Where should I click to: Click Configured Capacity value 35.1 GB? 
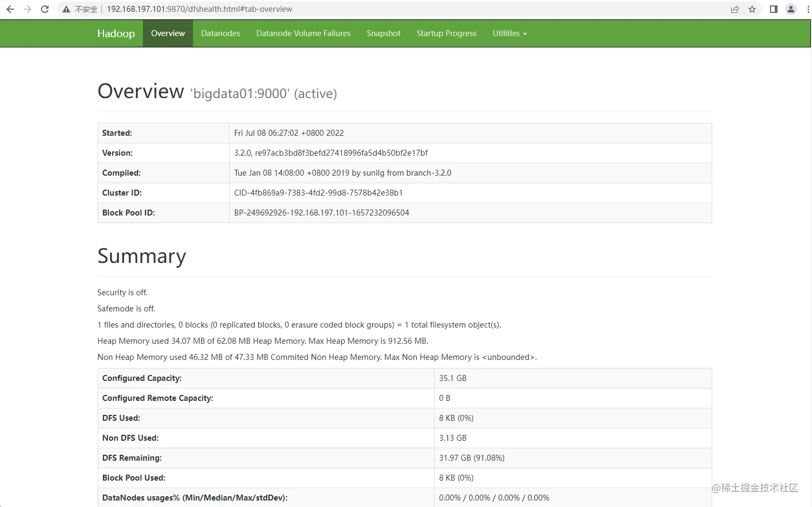coord(453,378)
